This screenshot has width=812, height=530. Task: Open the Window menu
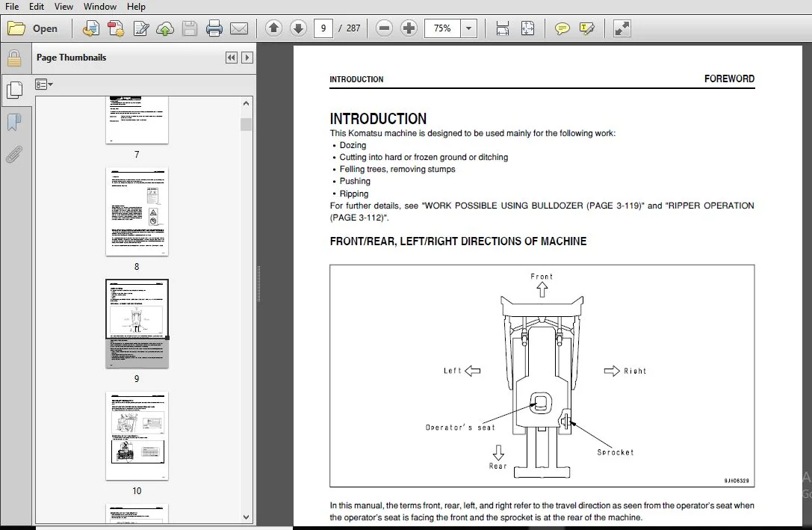point(100,6)
